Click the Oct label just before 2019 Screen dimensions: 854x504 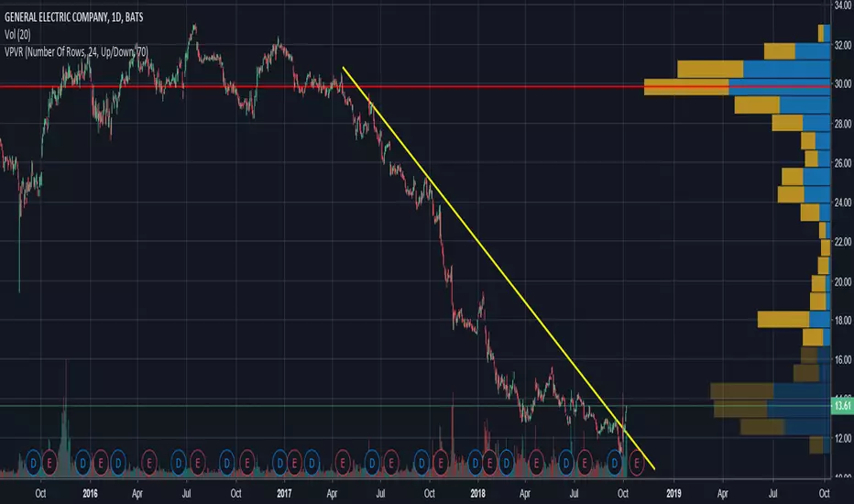point(622,494)
